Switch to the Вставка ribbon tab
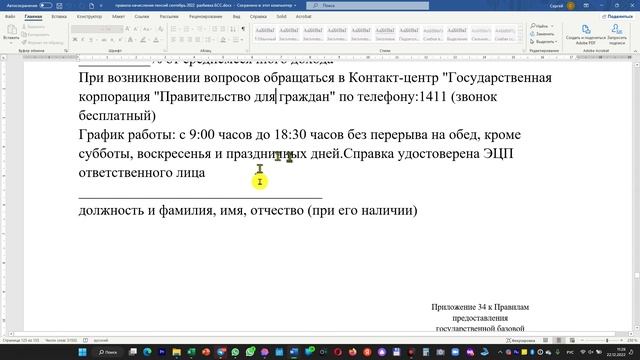Screen dimensions: 640x360 point(59,17)
